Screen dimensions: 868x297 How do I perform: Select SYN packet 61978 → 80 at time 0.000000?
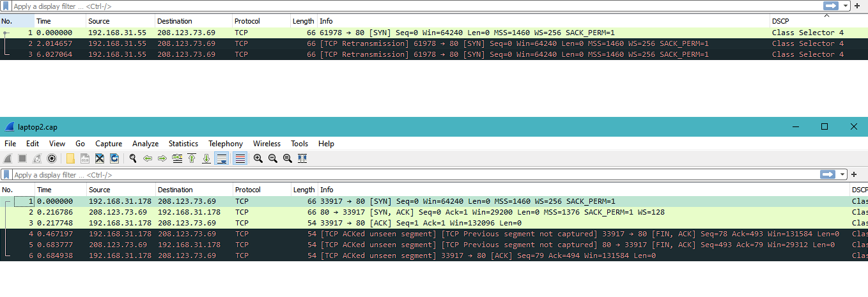pyautogui.click(x=434, y=33)
